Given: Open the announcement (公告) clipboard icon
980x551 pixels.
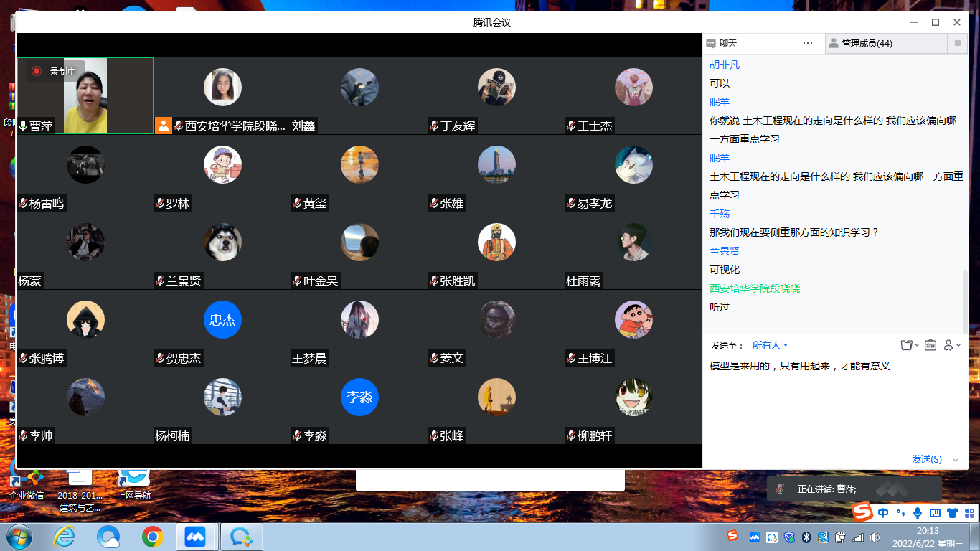Looking at the screenshot, I should coord(930,345).
